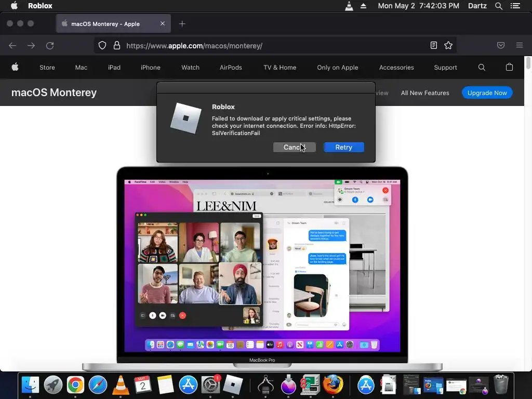
Task: Toggle reader view icon in address bar
Action: 434,46
